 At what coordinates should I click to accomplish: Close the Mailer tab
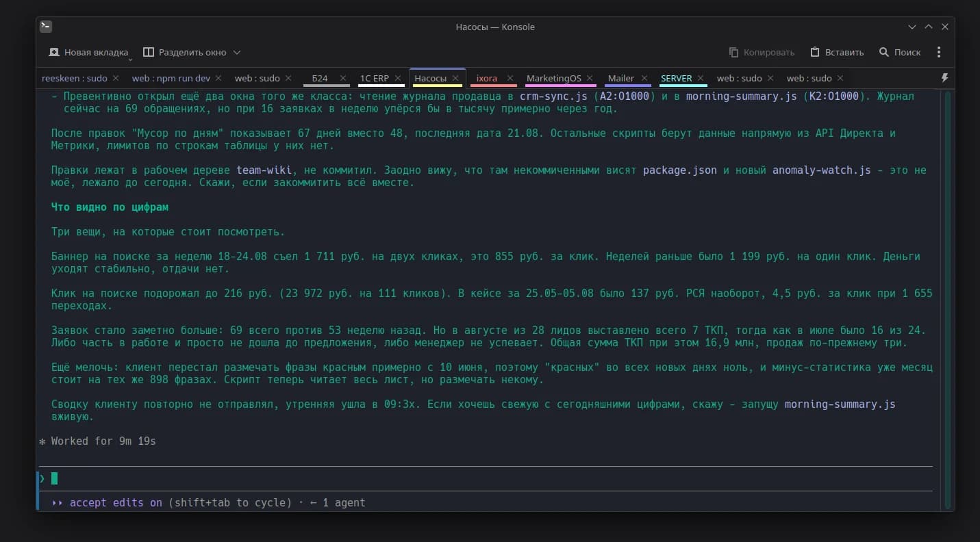[644, 78]
